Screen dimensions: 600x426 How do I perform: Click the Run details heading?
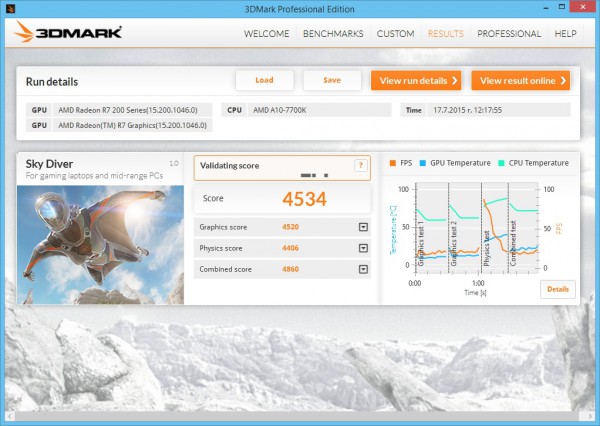click(52, 82)
